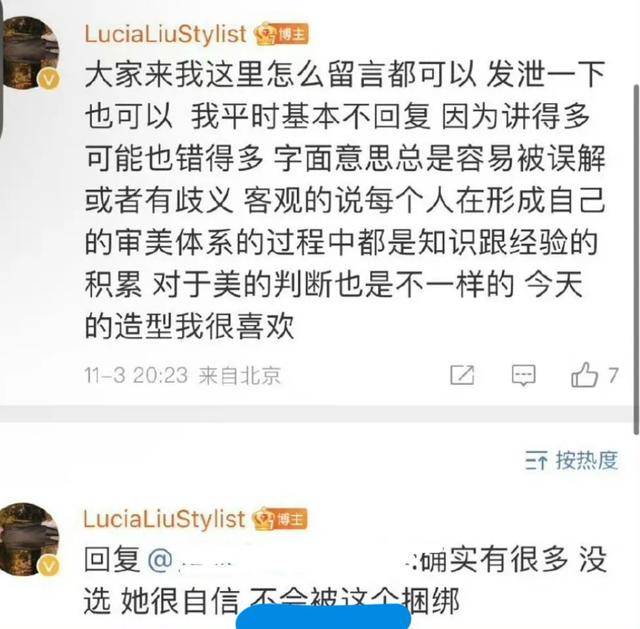Screen dimensions: 640x629
Task: Open the 按热度 sort order selector
Action: pyautogui.click(x=571, y=460)
